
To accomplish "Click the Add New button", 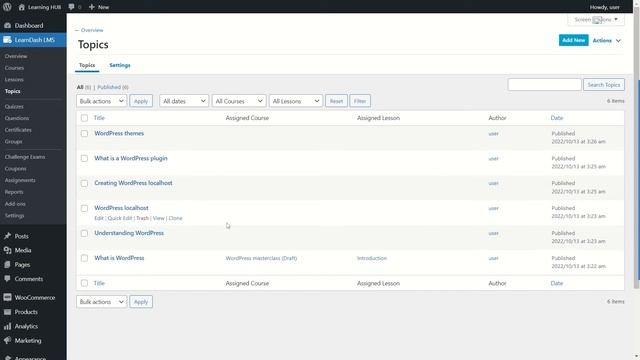I will point(573,40).
